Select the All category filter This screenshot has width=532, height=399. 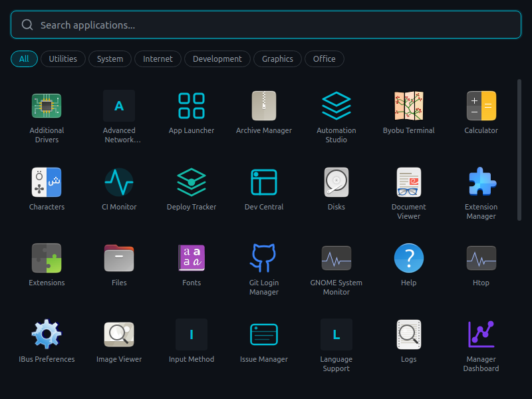click(x=24, y=59)
